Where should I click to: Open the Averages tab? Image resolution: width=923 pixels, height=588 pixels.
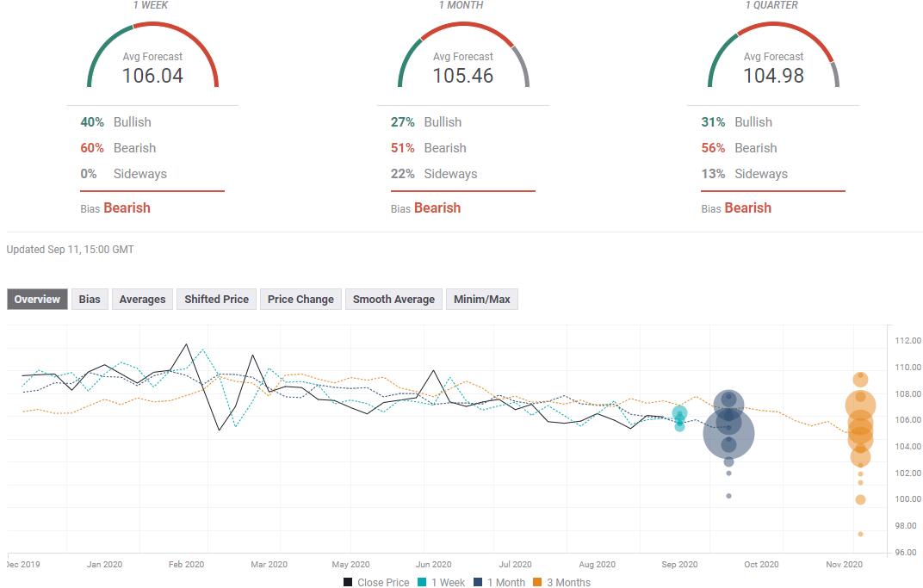coord(142,299)
